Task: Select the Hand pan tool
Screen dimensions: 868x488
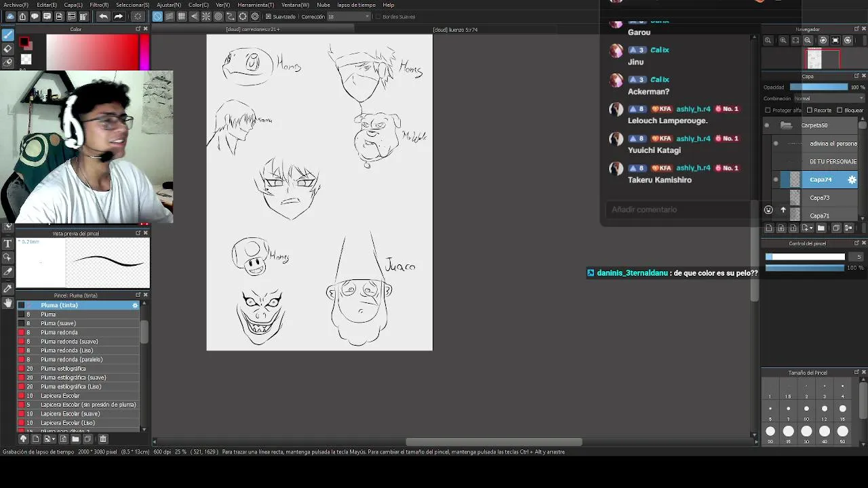Action: pyautogui.click(x=7, y=303)
